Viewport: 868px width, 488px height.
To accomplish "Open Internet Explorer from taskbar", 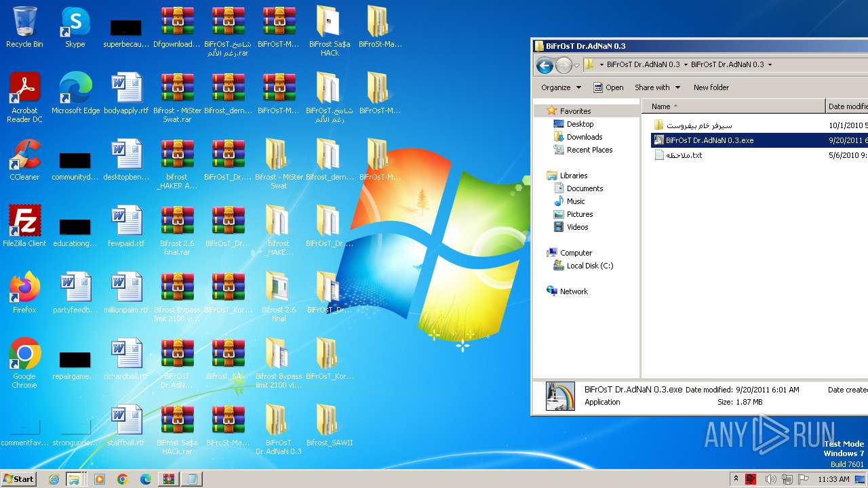I will (x=54, y=479).
